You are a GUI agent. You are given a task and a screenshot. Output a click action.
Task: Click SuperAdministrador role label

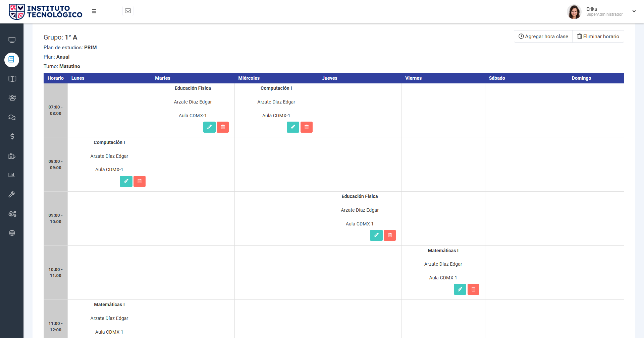pyautogui.click(x=604, y=14)
